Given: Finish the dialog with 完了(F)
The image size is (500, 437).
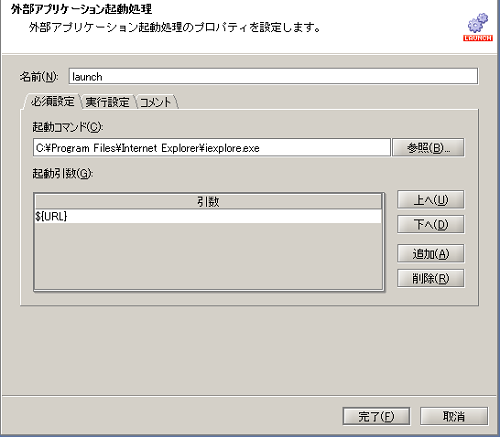Looking at the screenshot, I should (x=376, y=416).
